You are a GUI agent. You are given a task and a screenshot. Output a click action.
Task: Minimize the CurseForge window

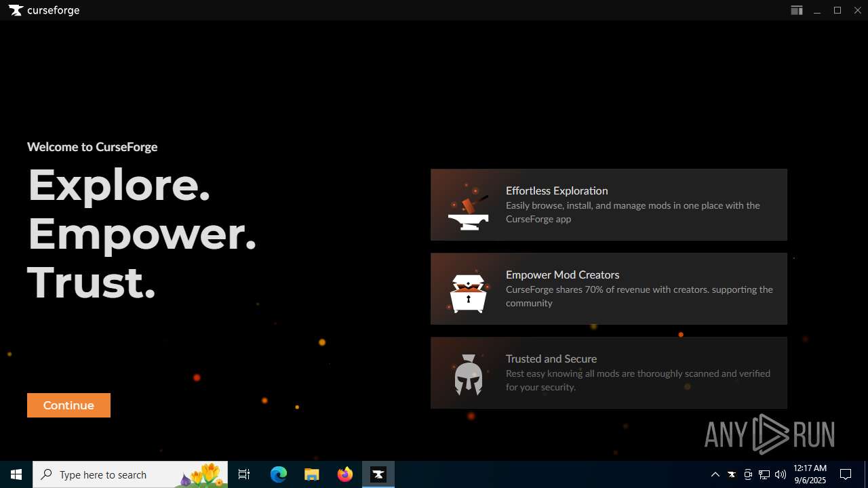tap(817, 10)
